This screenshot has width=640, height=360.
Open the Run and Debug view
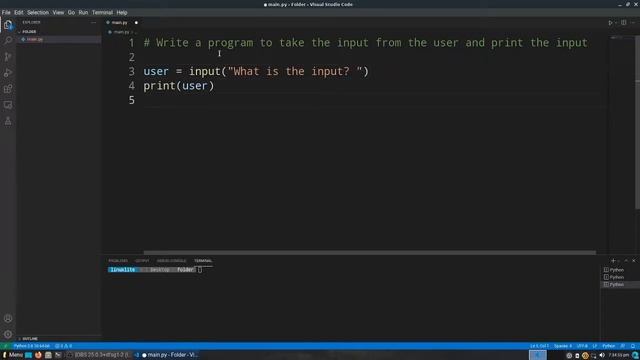[8, 73]
